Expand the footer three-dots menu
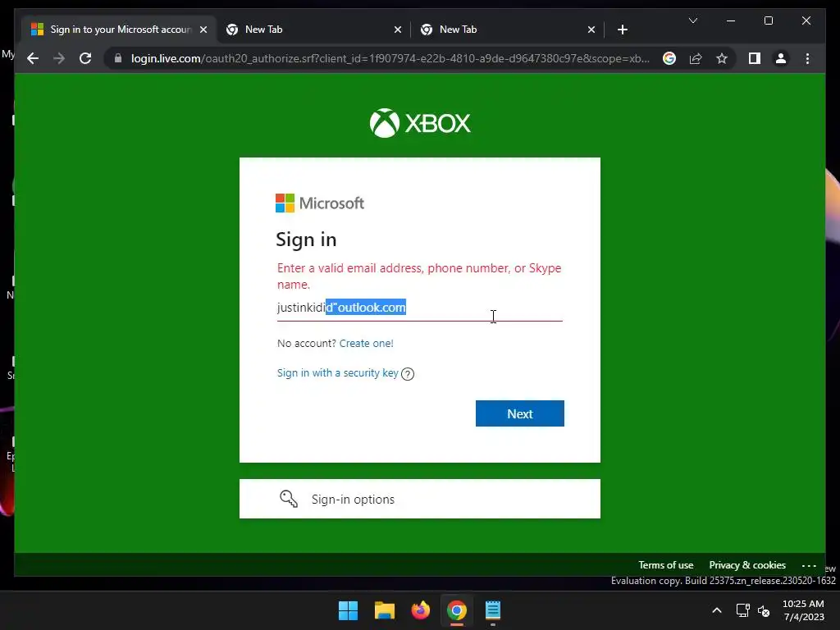Viewport: 840px width, 630px height. [809, 566]
